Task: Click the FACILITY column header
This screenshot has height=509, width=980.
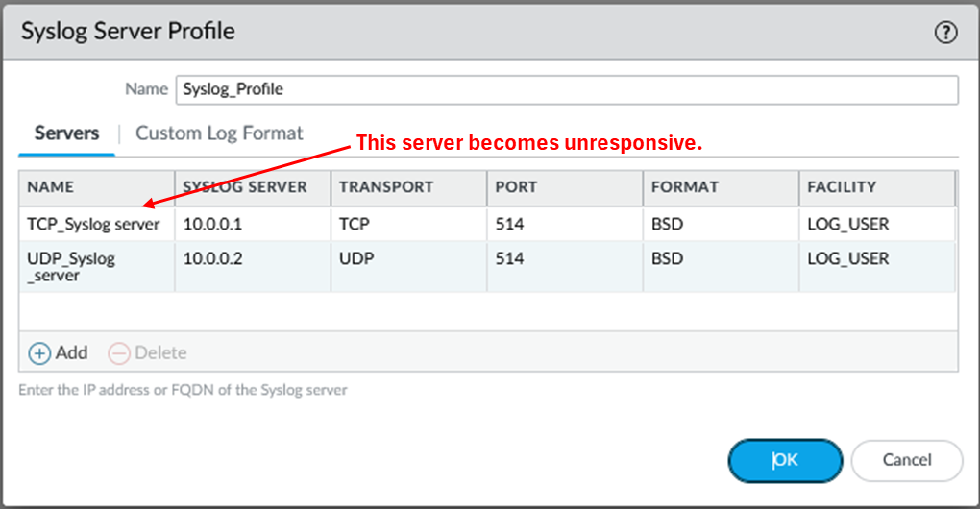Action: (x=842, y=187)
